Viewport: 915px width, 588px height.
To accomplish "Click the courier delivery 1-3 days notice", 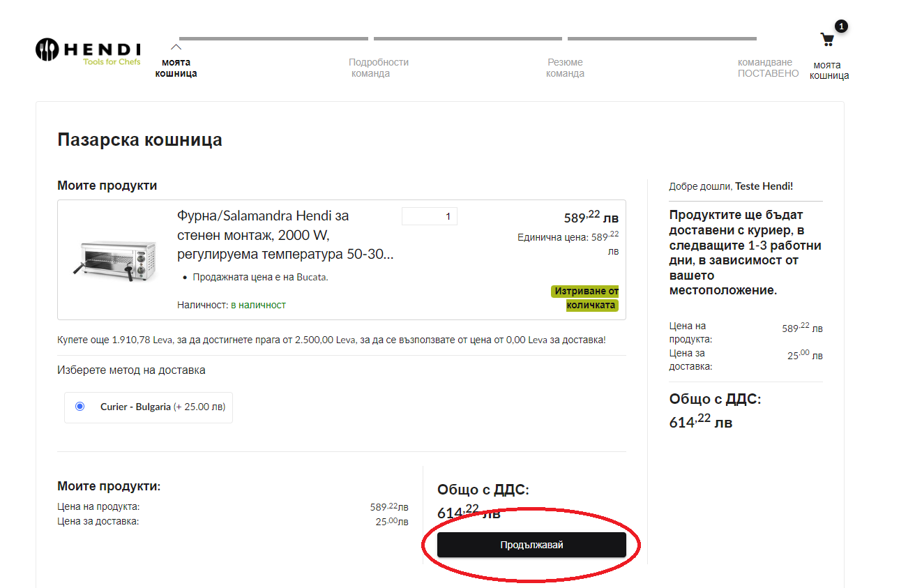I will tap(745, 252).
